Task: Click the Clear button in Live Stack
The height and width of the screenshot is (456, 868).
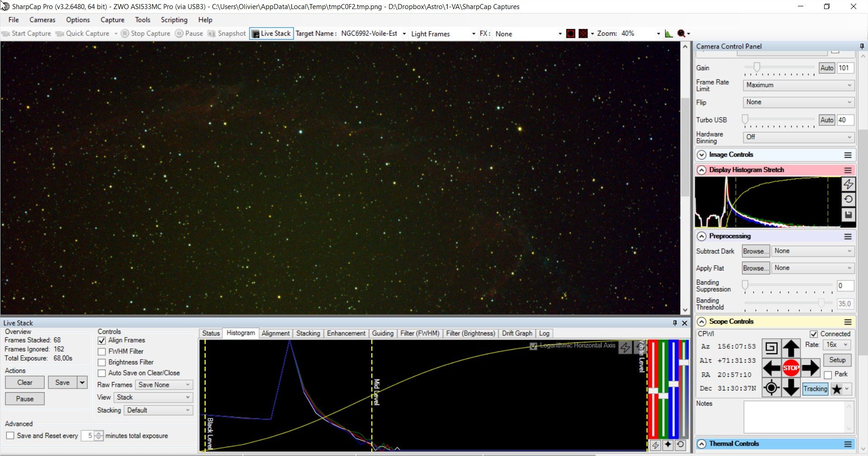Action: coord(25,383)
